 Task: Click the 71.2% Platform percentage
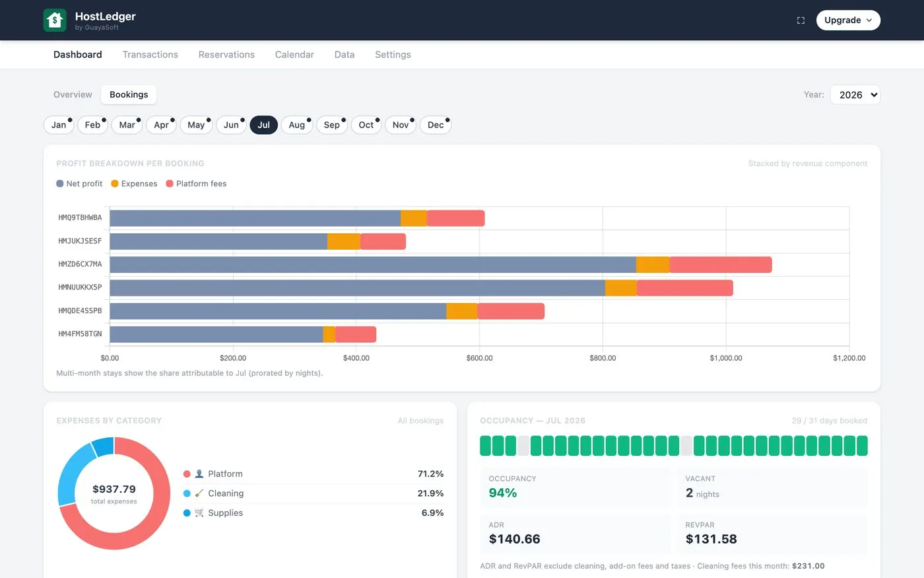pyautogui.click(x=431, y=474)
